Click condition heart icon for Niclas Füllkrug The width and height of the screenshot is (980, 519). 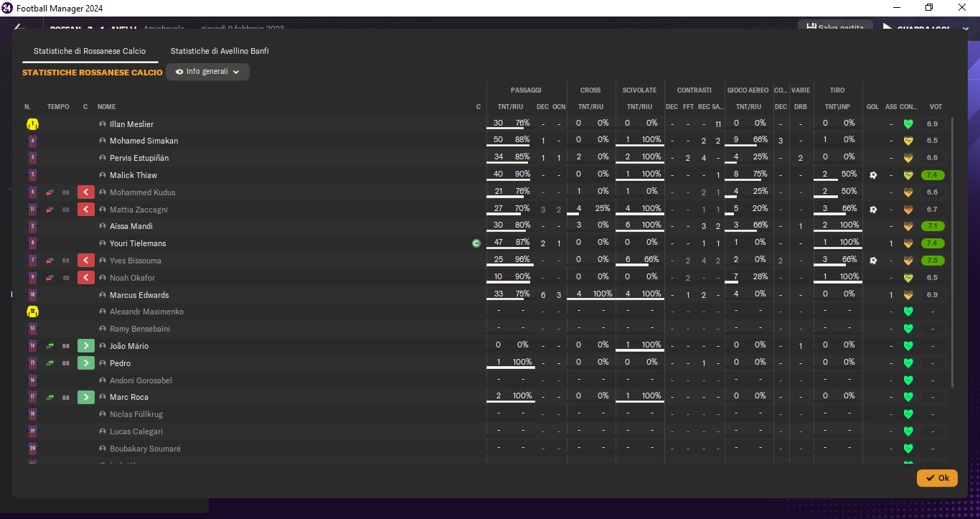[x=908, y=414]
